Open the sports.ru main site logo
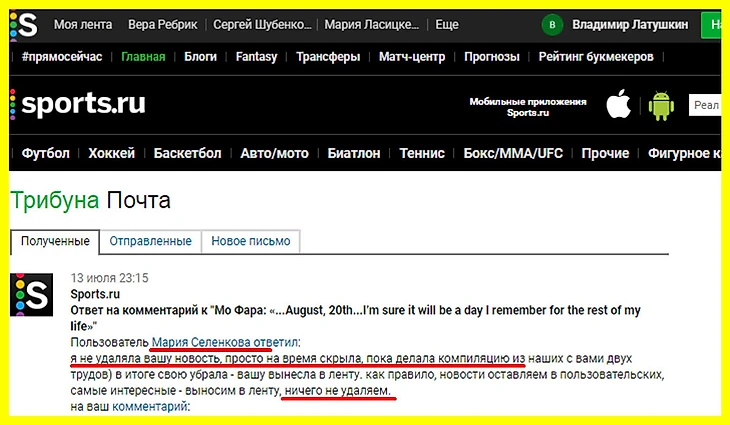Screen dimensions: 730x425 pyautogui.click(x=78, y=103)
